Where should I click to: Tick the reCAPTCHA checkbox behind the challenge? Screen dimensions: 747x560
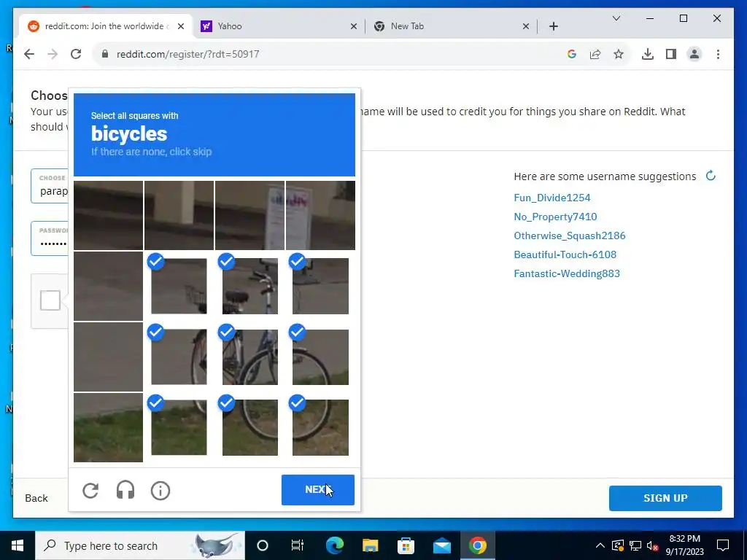[x=50, y=300]
